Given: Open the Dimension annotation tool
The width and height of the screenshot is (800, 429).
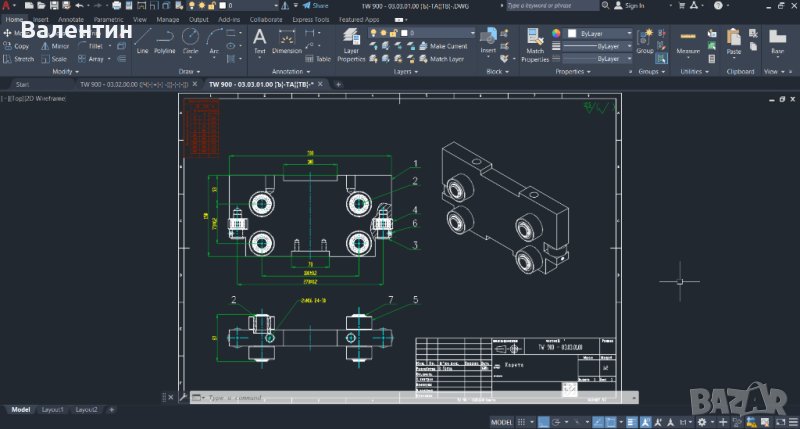Looking at the screenshot, I should [286, 39].
